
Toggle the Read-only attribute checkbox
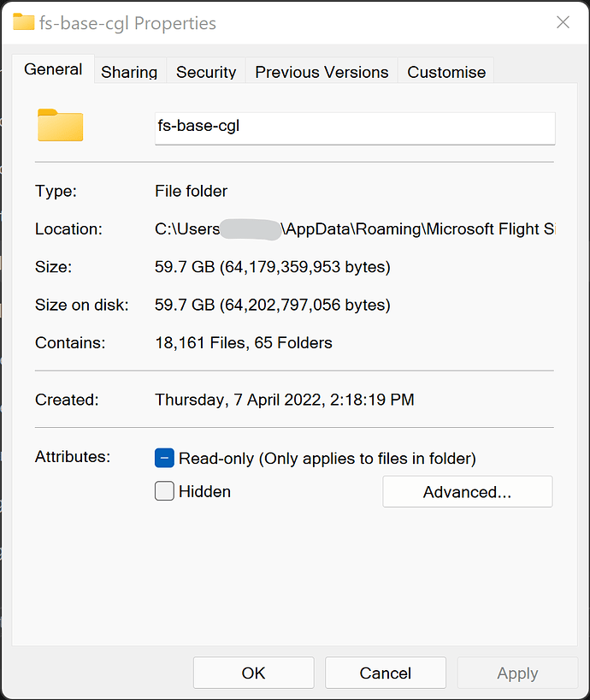(164, 458)
